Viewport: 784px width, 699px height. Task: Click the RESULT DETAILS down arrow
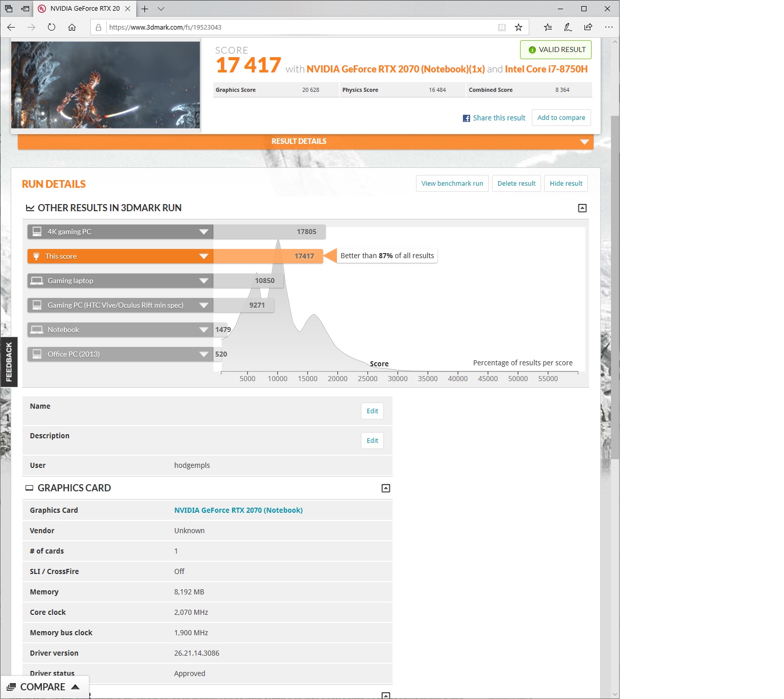584,142
